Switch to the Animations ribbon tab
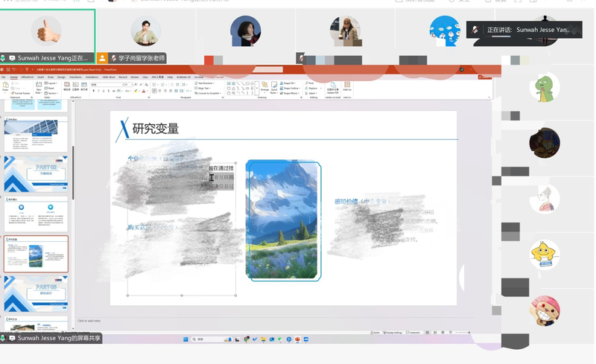The width and height of the screenshot is (596, 364). [92, 77]
